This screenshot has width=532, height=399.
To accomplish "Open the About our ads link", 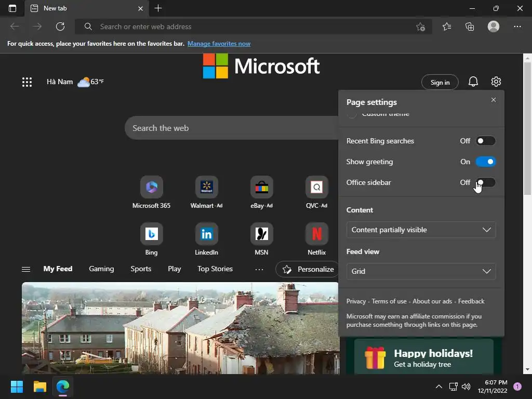I will 432,301.
